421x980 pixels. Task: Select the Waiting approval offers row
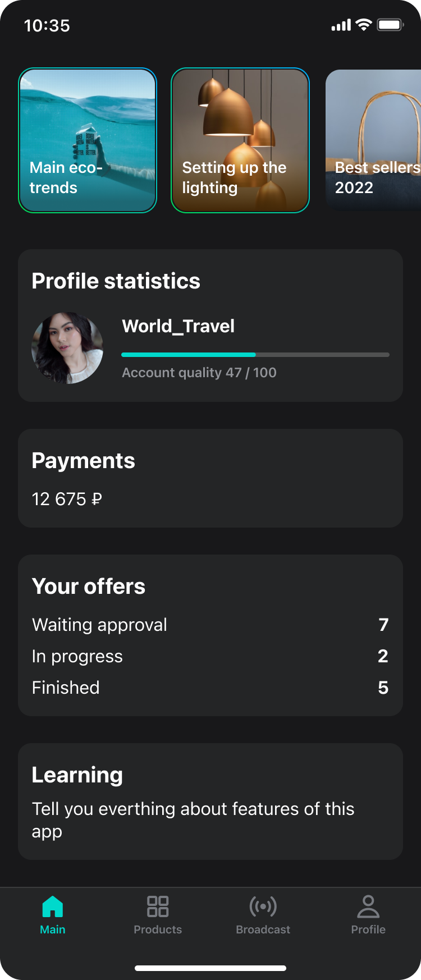coord(210,625)
